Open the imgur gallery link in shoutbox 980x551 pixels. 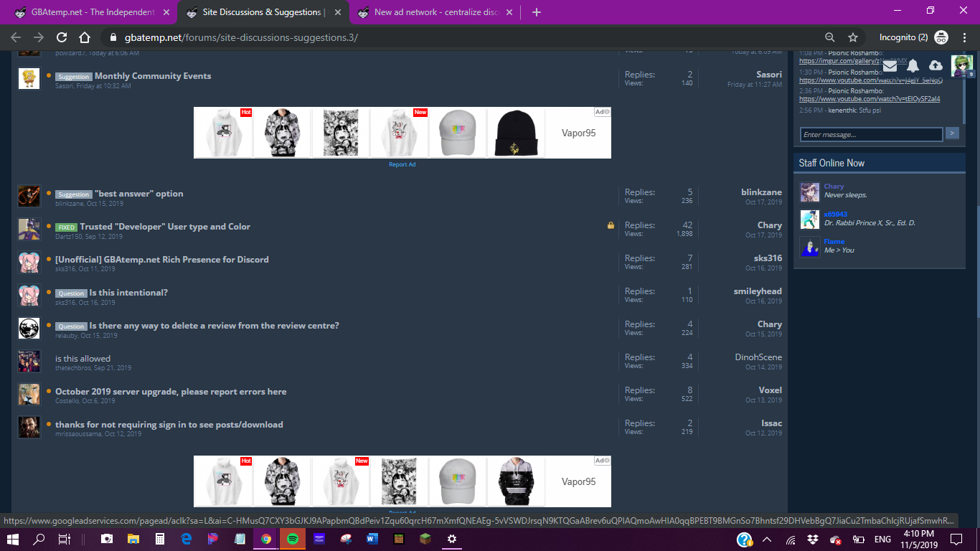[853, 61]
